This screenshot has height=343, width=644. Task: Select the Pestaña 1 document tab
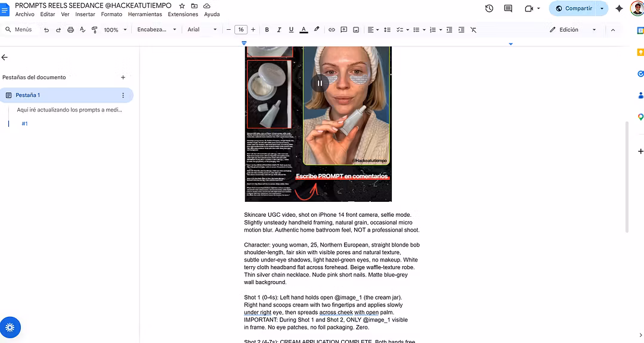click(27, 95)
